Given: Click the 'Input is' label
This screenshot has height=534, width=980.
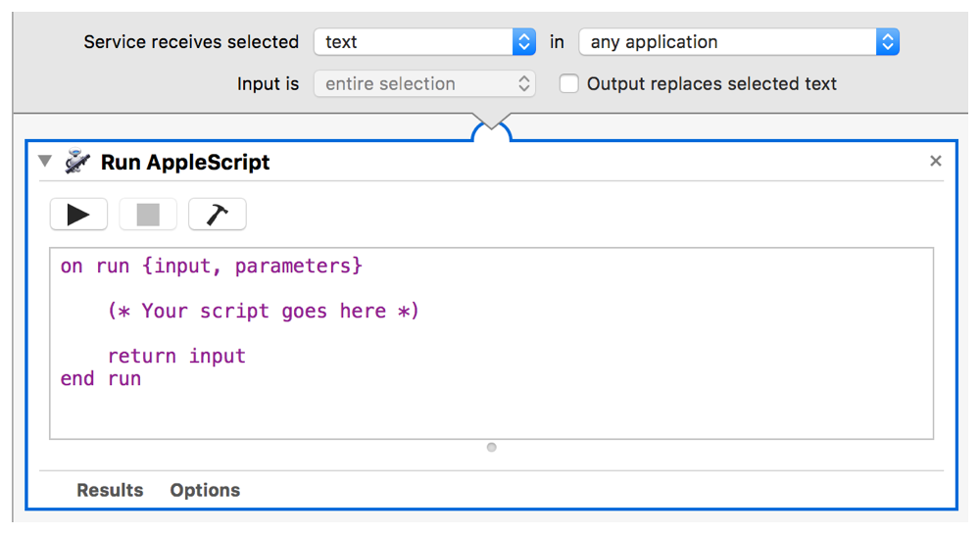Looking at the screenshot, I should coord(269,83).
